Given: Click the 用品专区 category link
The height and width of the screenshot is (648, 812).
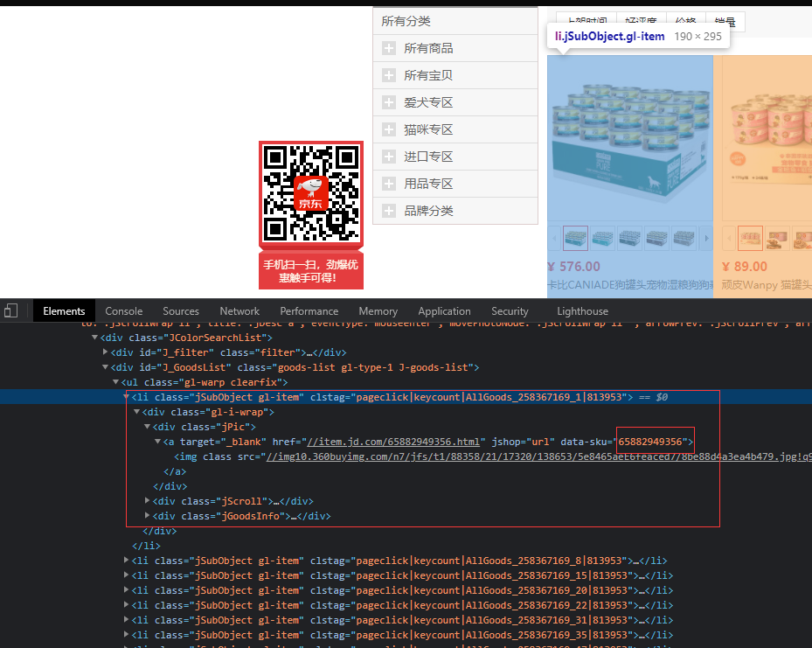Looking at the screenshot, I should tap(428, 184).
